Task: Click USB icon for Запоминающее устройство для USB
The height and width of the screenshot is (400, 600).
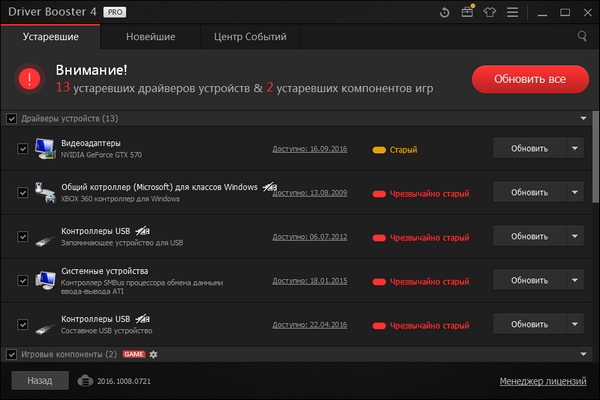Action: click(45, 242)
